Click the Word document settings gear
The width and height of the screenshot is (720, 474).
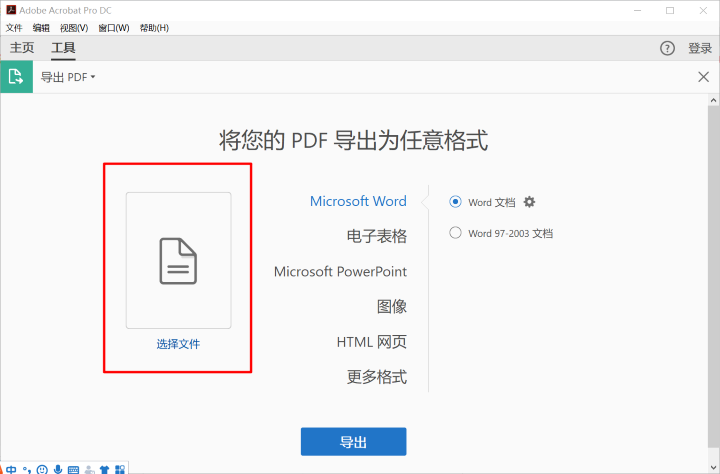pos(530,202)
